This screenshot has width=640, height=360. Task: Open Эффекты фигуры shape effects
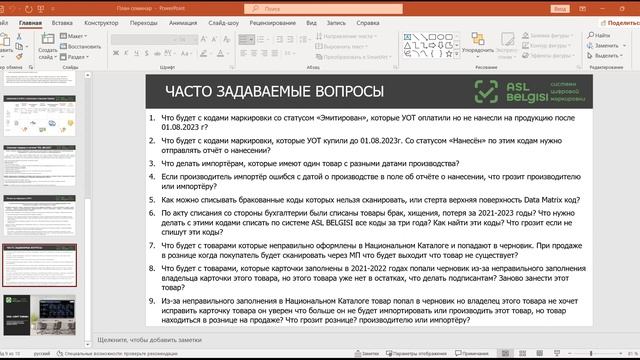point(549,56)
